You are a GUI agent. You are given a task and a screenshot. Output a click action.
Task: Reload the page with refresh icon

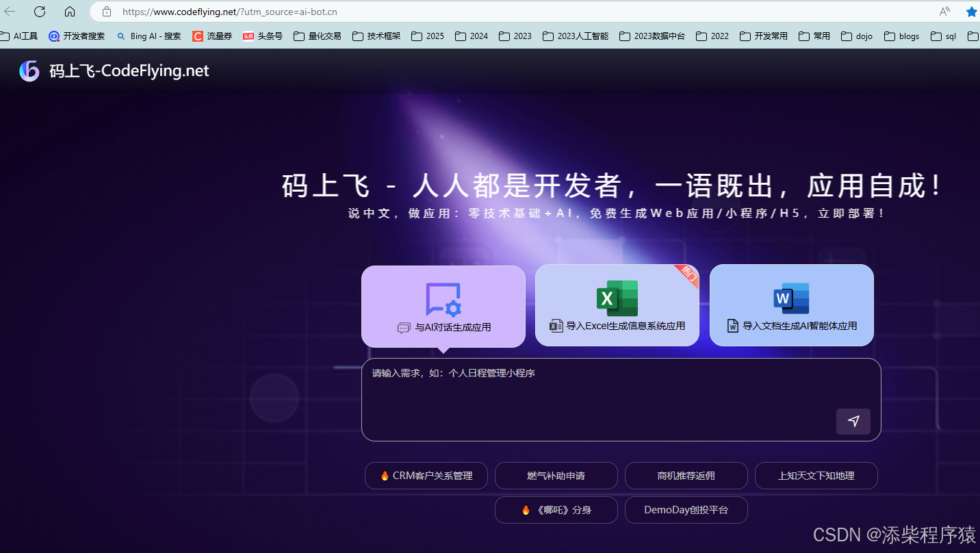pyautogui.click(x=40, y=12)
